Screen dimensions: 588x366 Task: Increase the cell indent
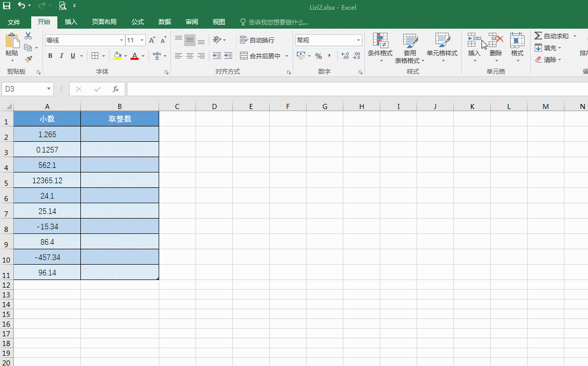pos(228,56)
